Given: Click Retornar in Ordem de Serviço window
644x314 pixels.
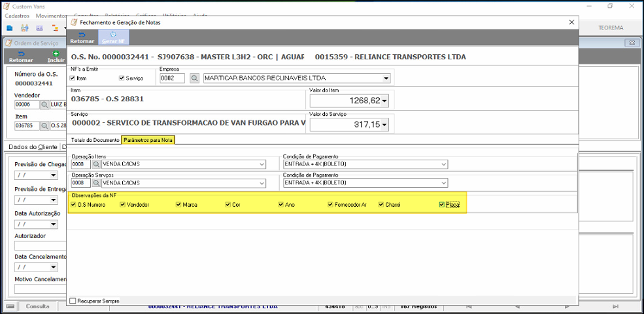Looking at the screenshot, I should pos(22,57).
